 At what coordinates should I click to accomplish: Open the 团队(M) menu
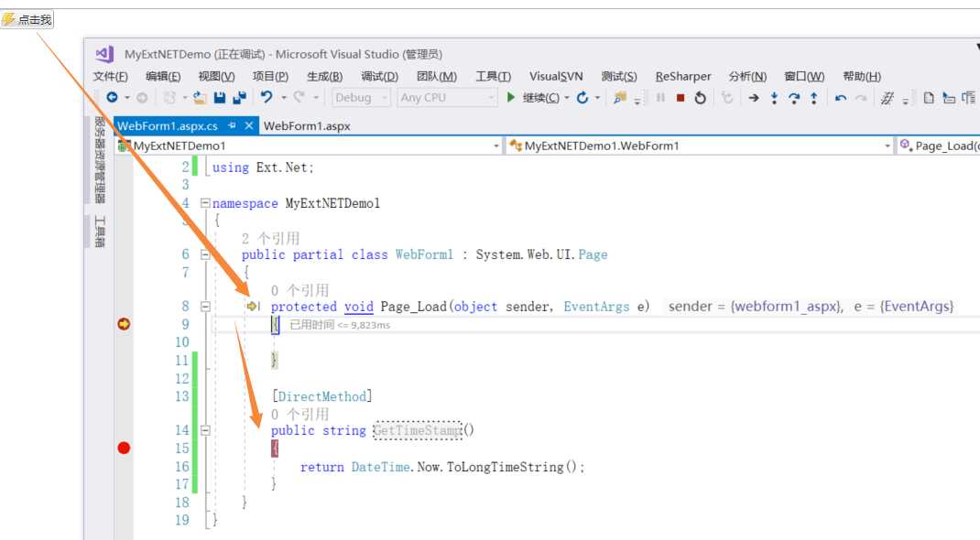pos(436,76)
